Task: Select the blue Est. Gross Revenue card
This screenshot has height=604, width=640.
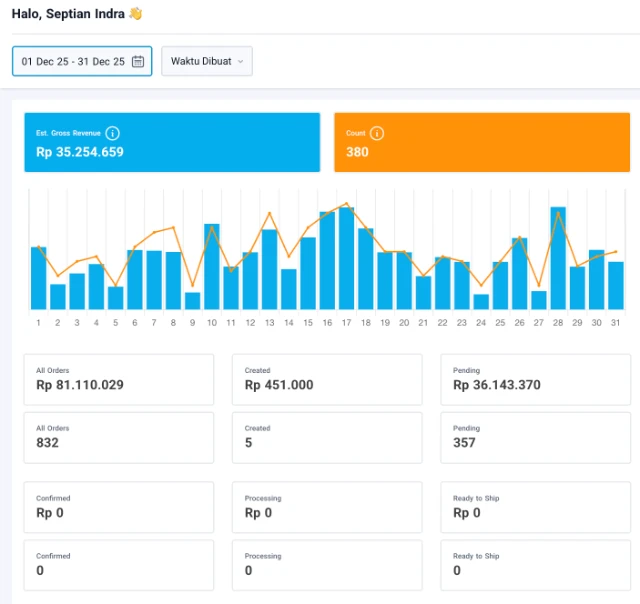Action: pyautogui.click(x=172, y=142)
